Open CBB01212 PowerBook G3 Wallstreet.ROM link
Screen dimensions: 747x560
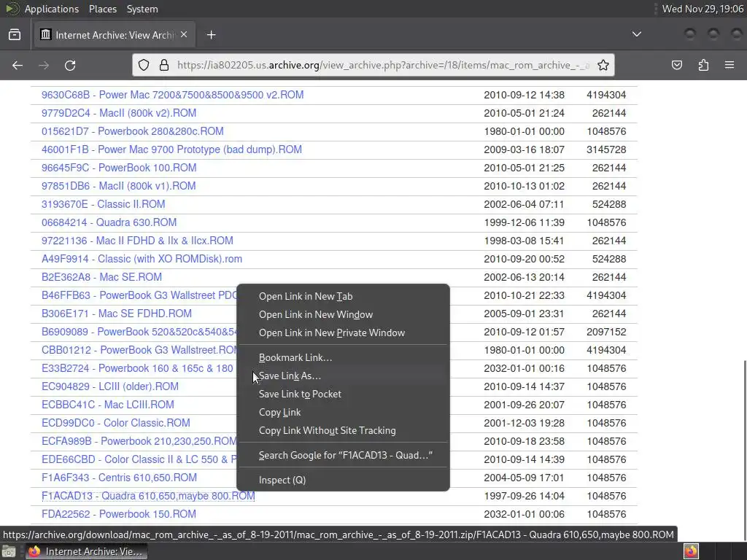click(x=139, y=350)
